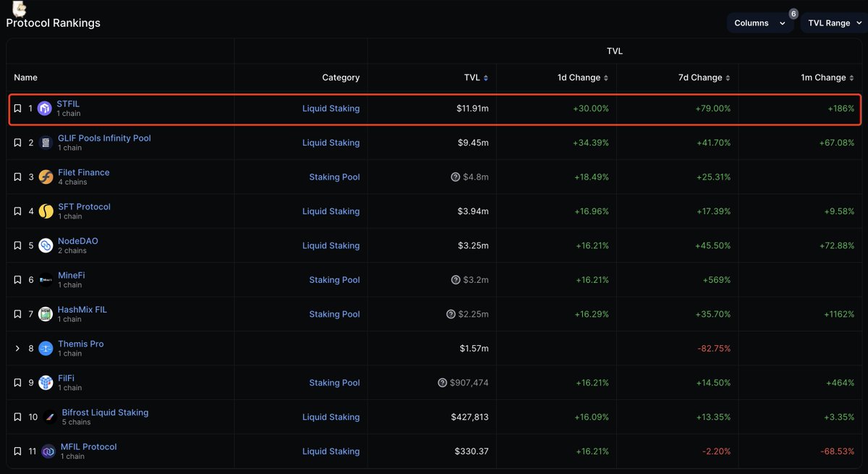Click the NodeDAO logo icon
The height and width of the screenshot is (474, 868).
tap(46, 246)
